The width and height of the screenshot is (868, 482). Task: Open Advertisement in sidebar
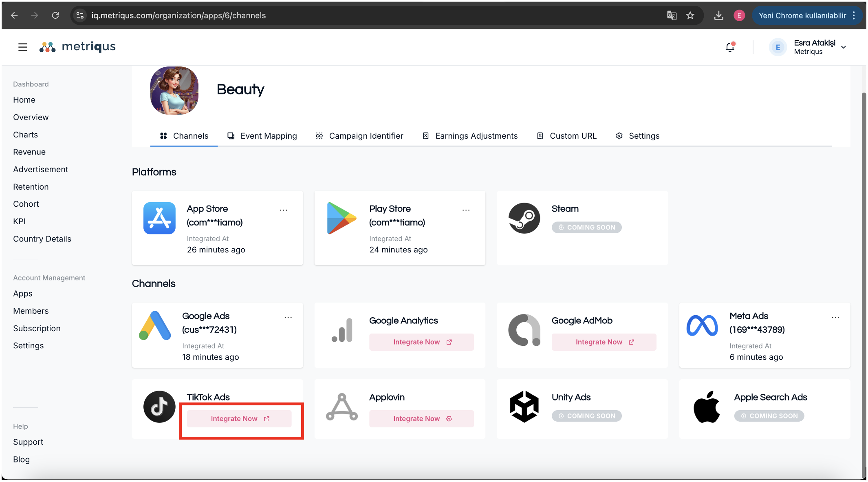tap(40, 170)
